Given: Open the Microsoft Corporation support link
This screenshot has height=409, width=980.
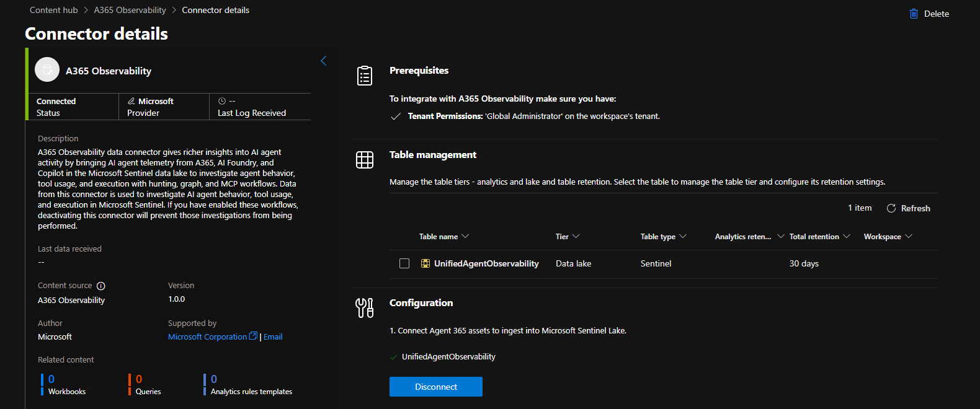Looking at the screenshot, I should 207,336.
